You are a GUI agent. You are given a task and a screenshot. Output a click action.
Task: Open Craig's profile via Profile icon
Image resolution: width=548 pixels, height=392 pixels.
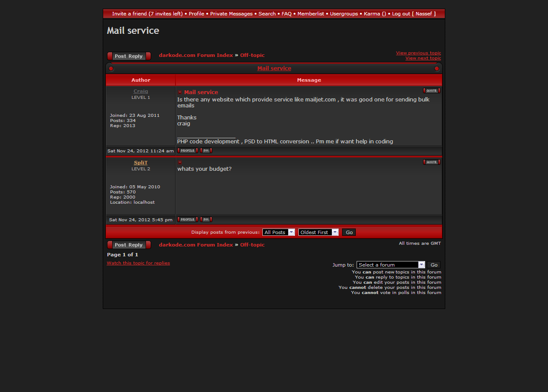point(188,151)
